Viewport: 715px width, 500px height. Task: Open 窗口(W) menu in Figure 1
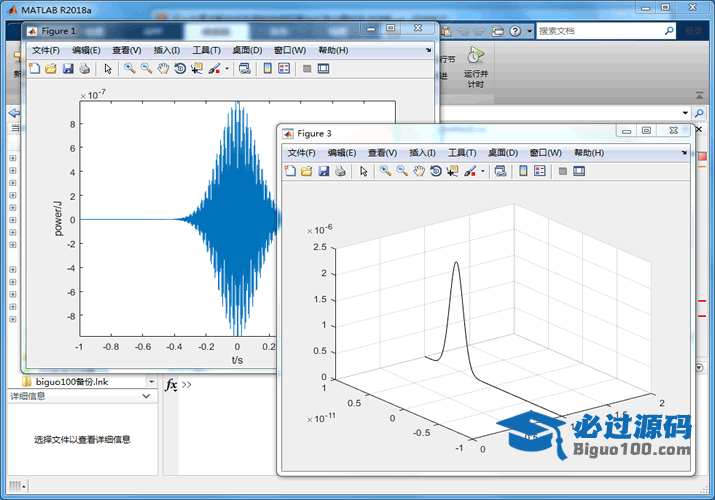[x=290, y=50]
